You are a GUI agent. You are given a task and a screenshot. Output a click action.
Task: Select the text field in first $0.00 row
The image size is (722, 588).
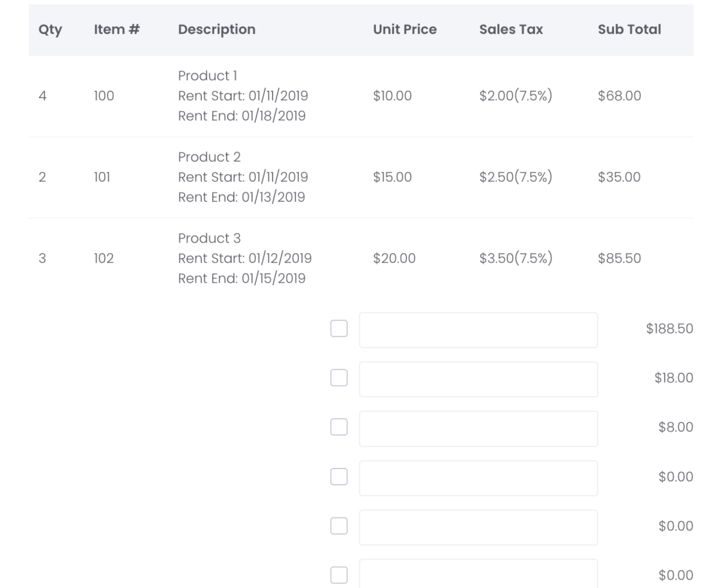[x=479, y=478]
